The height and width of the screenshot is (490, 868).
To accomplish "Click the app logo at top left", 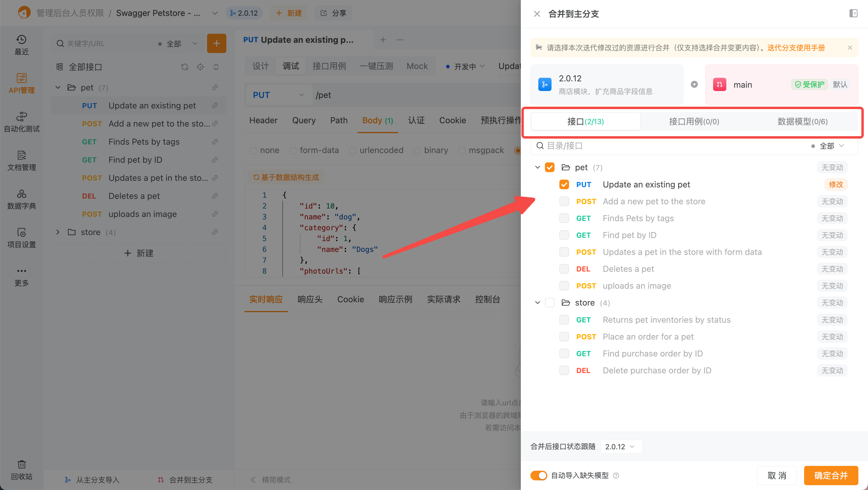I will click(x=24, y=13).
